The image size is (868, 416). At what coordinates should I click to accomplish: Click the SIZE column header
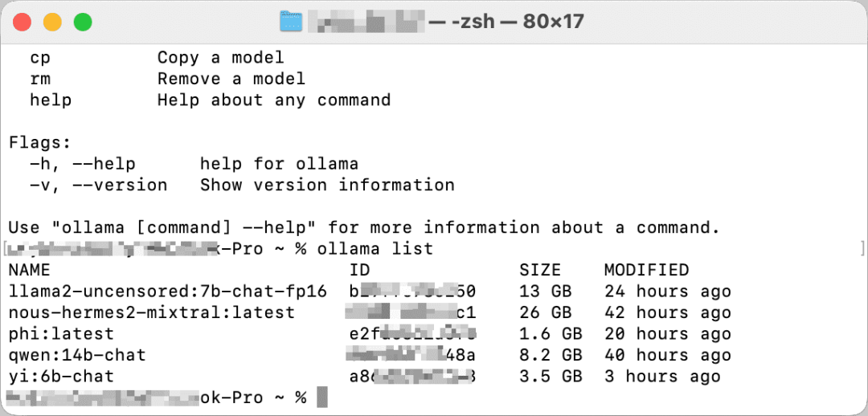540,270
